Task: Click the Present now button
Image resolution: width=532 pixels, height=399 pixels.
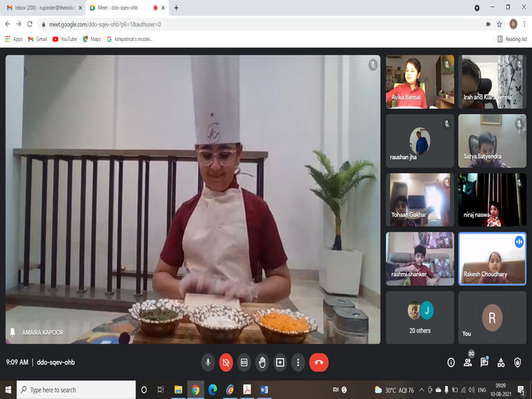Action: (280, 363)
